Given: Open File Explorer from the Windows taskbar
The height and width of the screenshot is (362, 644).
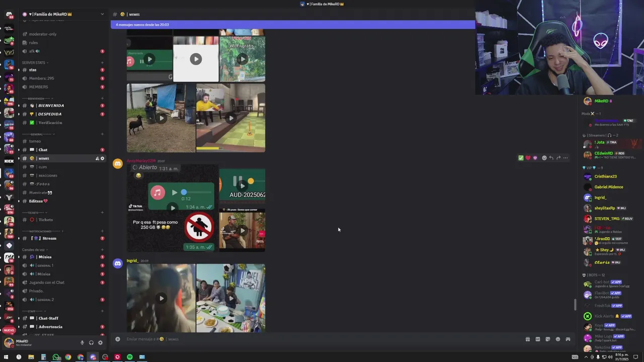Looking at the screenshot, I should click(31, 357).
